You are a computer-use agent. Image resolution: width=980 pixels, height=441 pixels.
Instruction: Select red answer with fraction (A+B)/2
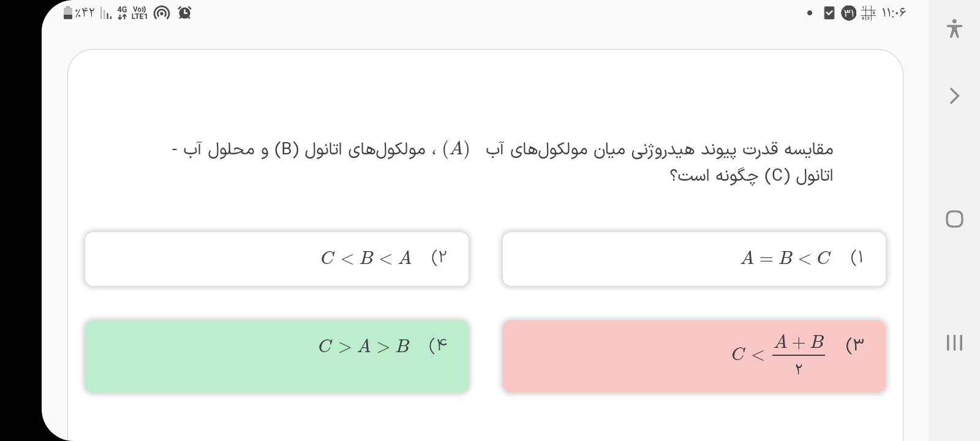tap(694, 356)
